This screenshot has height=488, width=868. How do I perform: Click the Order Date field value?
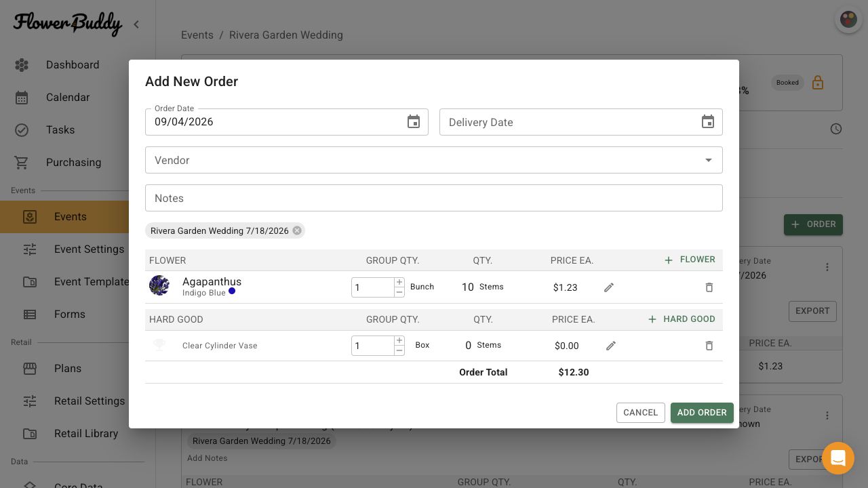pyautogui.click(x=184, y=122)
